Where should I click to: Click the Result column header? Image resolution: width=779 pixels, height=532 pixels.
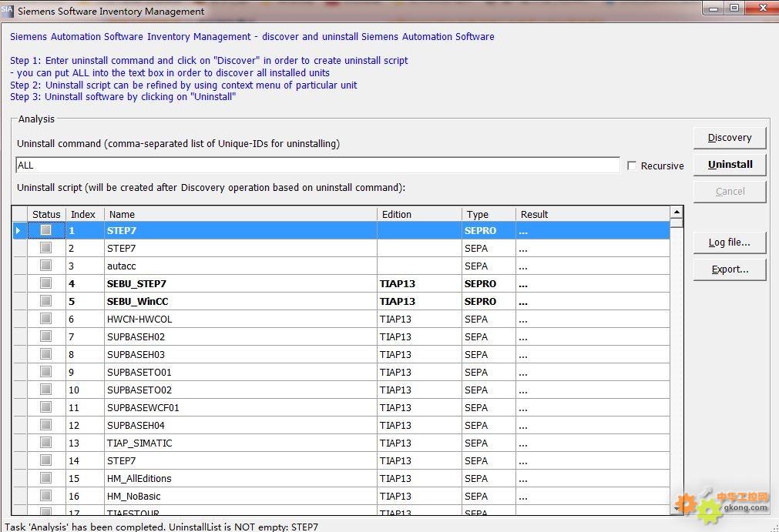592,214
